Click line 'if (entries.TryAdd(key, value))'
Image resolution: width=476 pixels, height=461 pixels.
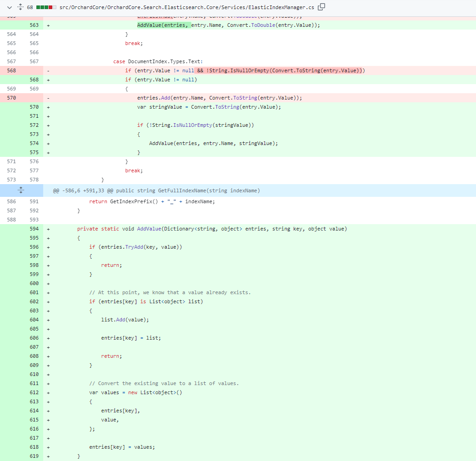click(135, 247)
